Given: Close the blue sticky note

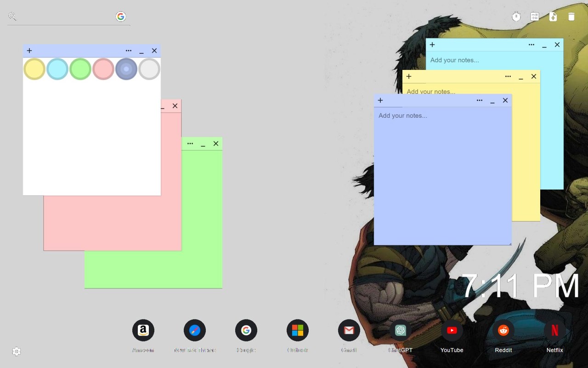Looking at the screenshot, I should tap(505, 100).
